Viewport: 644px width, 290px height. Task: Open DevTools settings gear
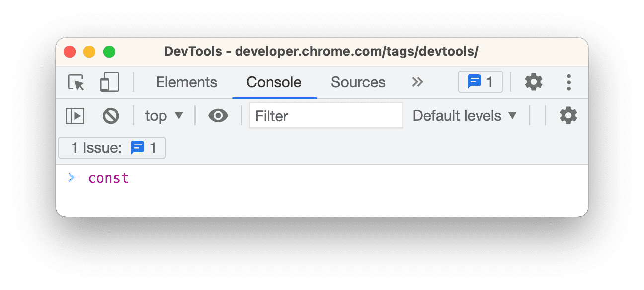[x=534, y=82]
